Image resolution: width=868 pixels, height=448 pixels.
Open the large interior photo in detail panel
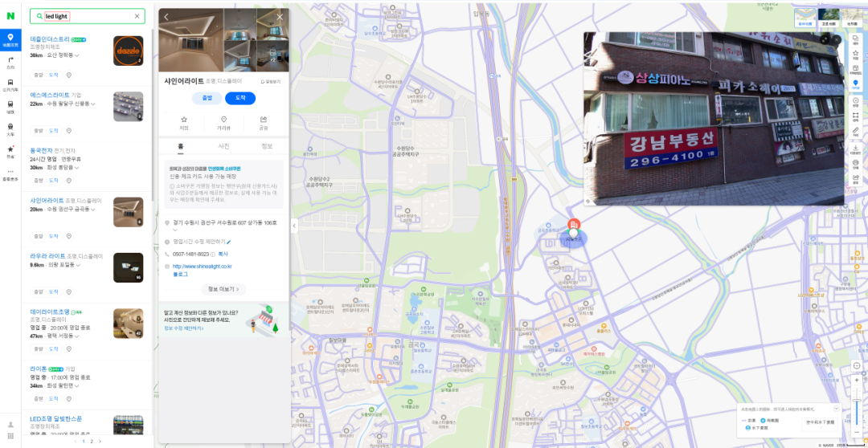191,40
